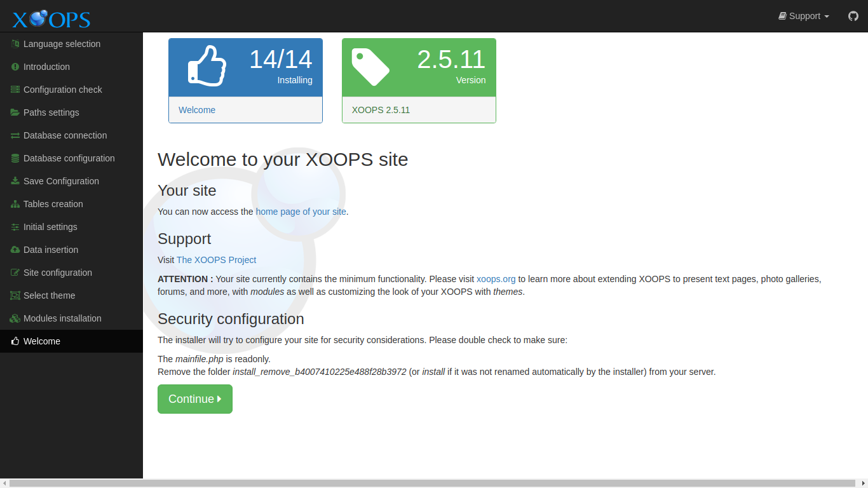868x488 pixels.
Task: Click the XOOPS logo in the top bar
Action: [50, 18]
